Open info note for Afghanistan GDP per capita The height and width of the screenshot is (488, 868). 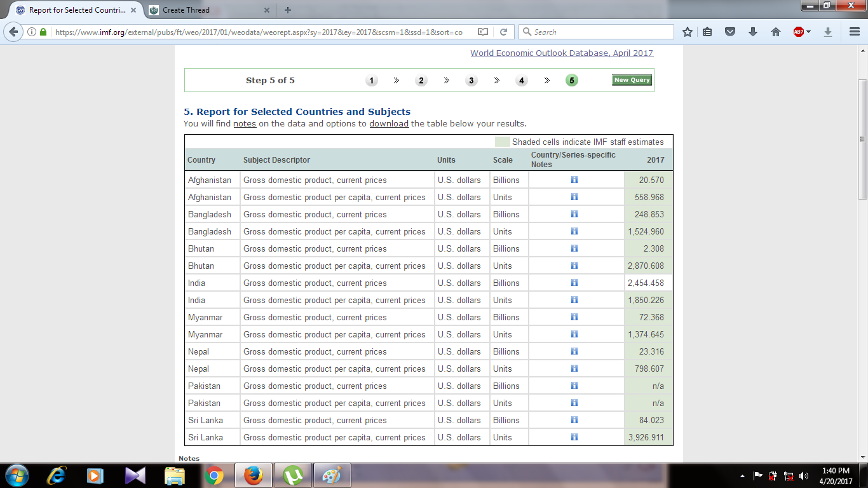[x=574, y=197]
